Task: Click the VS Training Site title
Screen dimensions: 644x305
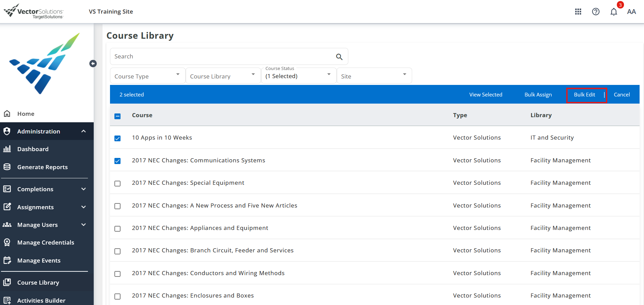Action: click(111, 12)
